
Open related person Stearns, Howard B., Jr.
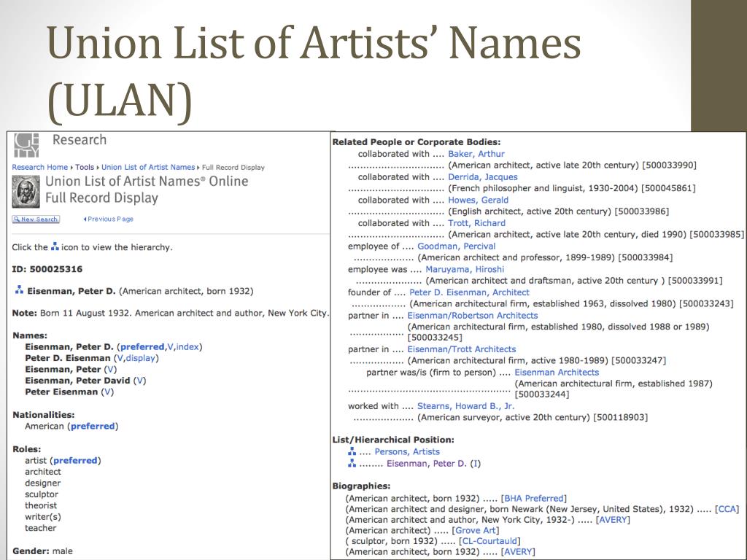tap(466, 406)
